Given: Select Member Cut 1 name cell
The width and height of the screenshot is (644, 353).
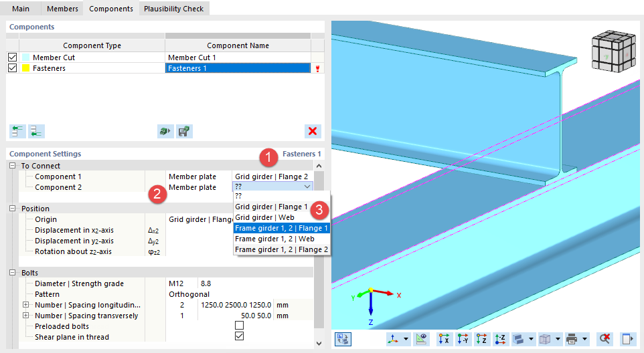Looking at the screenshot, I should [238, 57].
